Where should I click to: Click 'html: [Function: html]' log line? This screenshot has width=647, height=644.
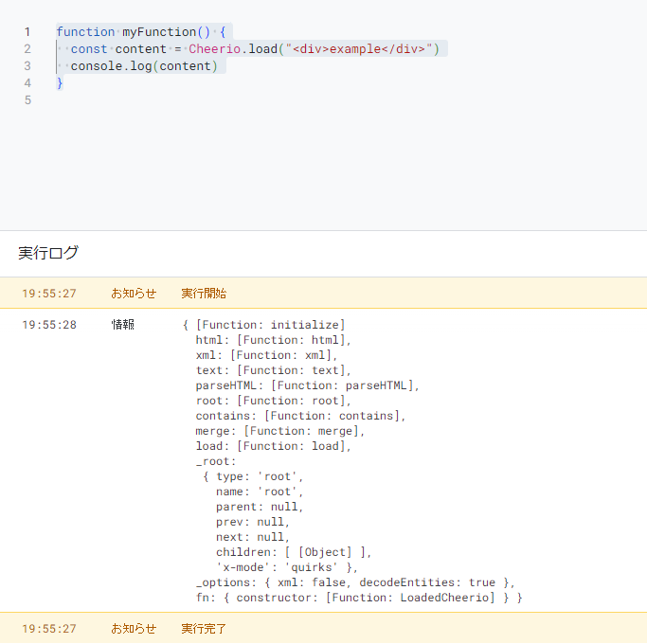(x=273, y=340)
